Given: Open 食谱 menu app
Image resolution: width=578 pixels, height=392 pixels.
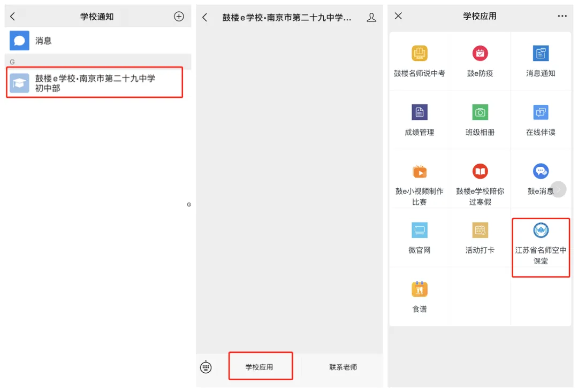Looking at the screenshot, I should [x=420, y=296].
